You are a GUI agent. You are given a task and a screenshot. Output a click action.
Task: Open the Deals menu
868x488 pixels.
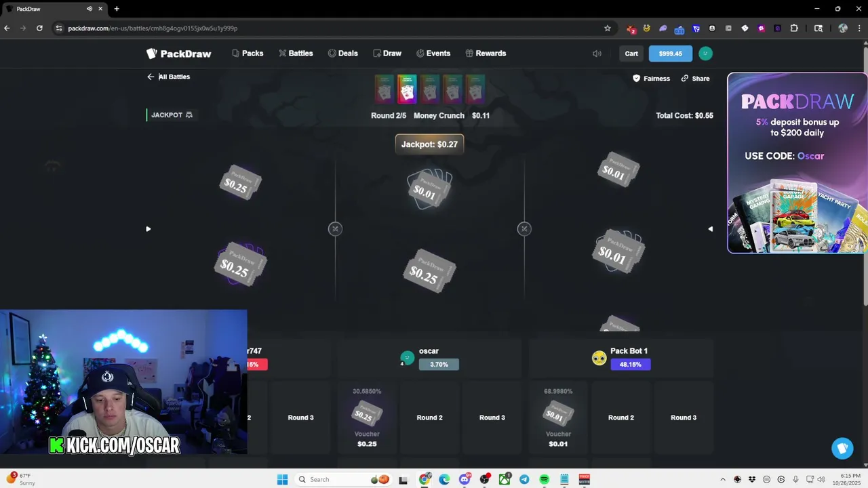pos(342,53)
